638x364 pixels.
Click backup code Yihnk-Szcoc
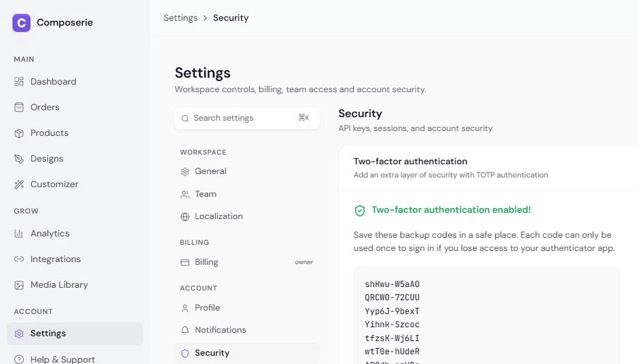tap(392, 324)
